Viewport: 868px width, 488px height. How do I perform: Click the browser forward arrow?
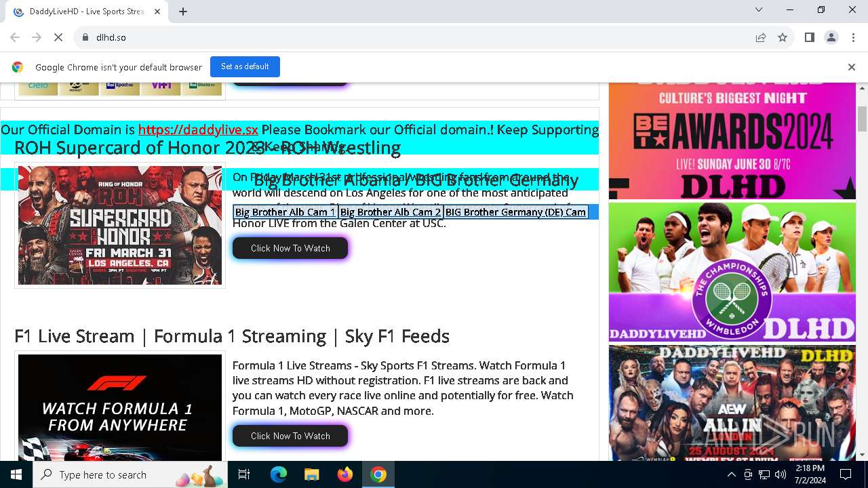[x=37, y=37]
